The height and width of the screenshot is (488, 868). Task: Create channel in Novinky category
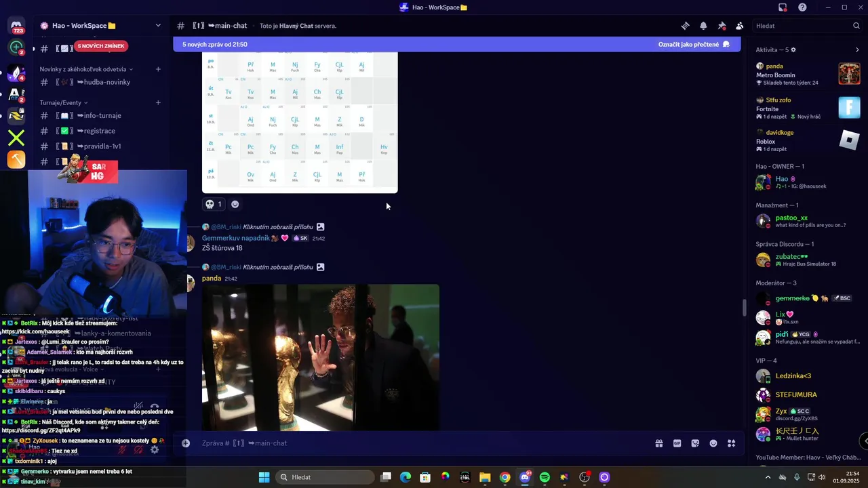[158, 69]
